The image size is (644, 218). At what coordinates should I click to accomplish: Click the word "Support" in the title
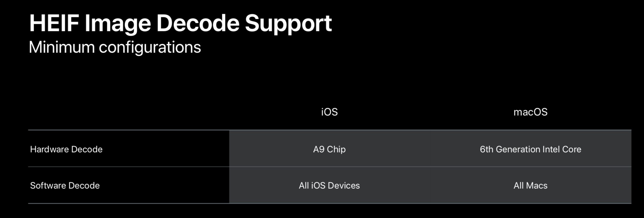[x=288, y=24]
